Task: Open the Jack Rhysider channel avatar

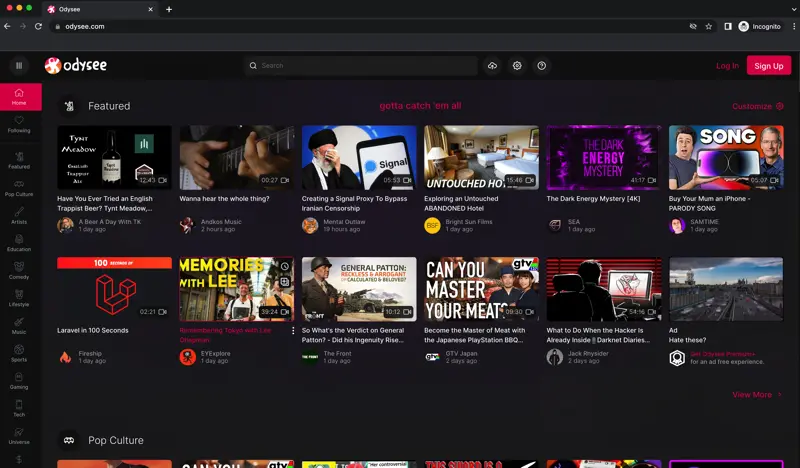Action: click(555, 357)
